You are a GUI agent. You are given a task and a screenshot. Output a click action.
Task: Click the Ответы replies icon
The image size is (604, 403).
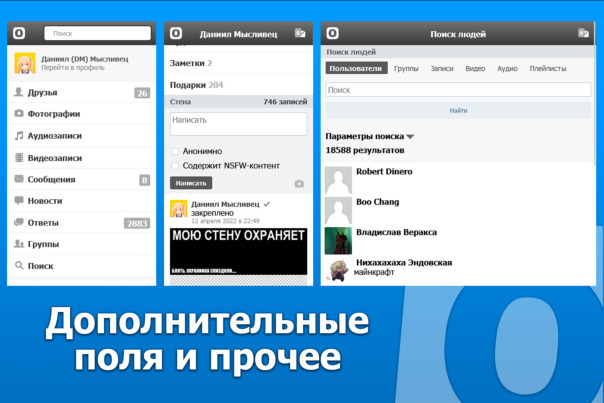point(18,222)
